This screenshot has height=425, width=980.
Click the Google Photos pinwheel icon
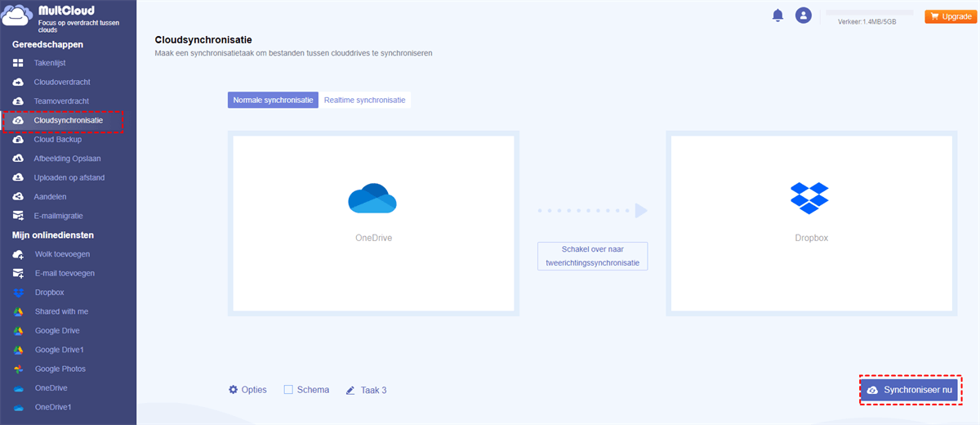[18, 369]
